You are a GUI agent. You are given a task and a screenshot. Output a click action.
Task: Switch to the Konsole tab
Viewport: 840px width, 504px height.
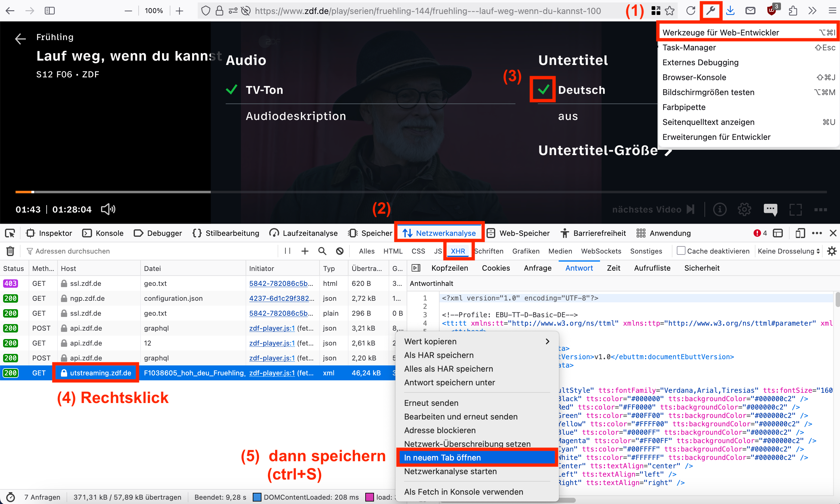(x=103, y=233)
